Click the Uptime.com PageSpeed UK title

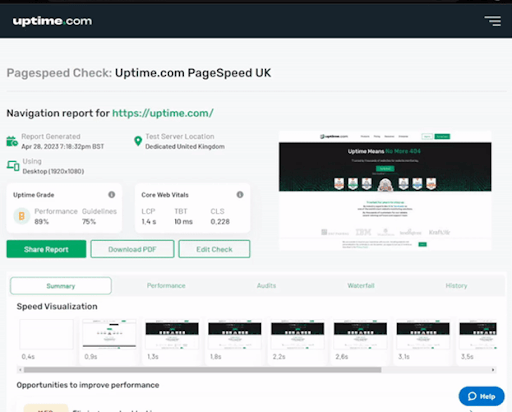[x=193, y=73]
